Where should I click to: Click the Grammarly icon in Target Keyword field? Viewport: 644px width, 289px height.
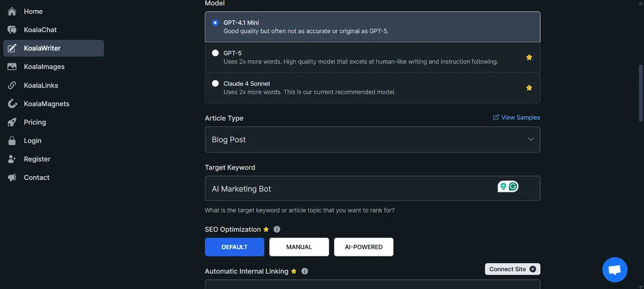pos(513,187)
